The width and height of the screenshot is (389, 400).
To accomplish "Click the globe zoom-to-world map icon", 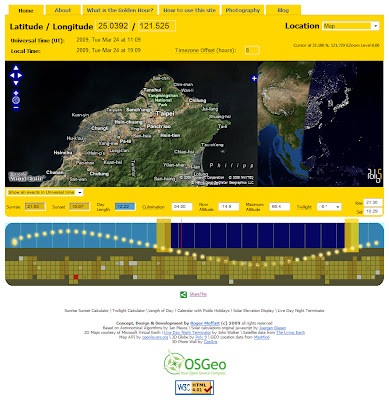I will 16,100.
